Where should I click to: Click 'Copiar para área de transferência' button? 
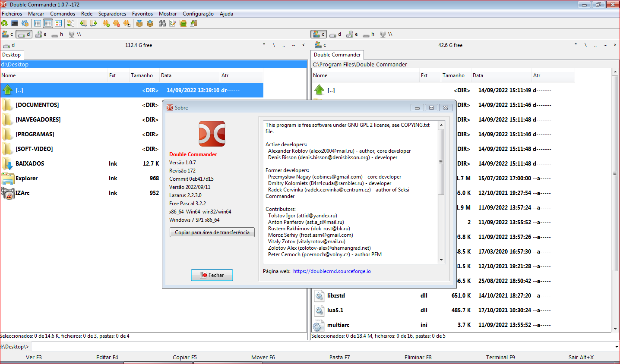coord(212,232)
